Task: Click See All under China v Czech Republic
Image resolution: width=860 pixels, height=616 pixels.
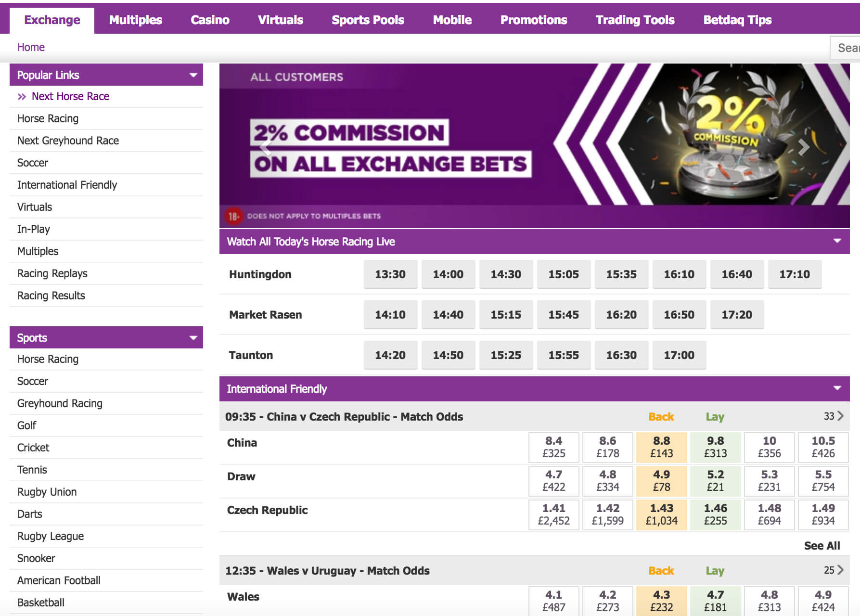Action: point(822,546)
